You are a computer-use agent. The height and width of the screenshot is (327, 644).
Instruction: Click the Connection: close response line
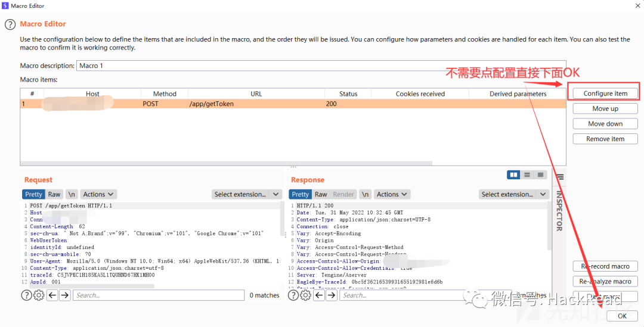pos(323,226)
